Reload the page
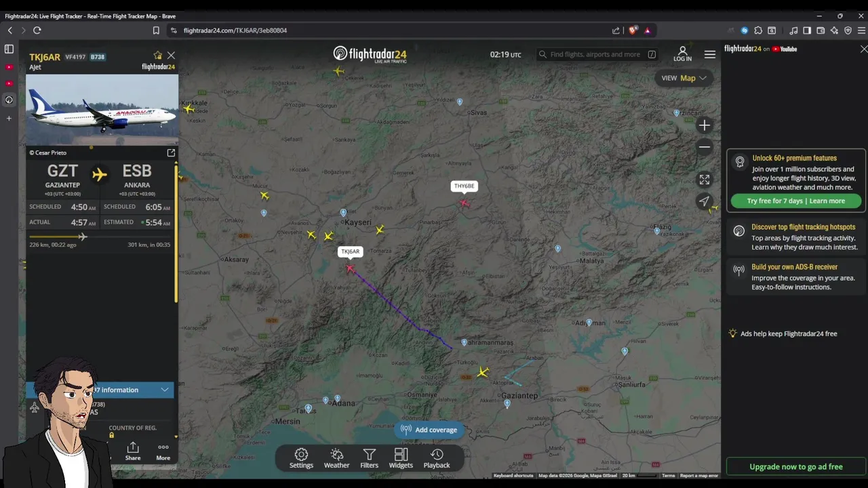Screen dimensions: 868x488 [37, 30]
